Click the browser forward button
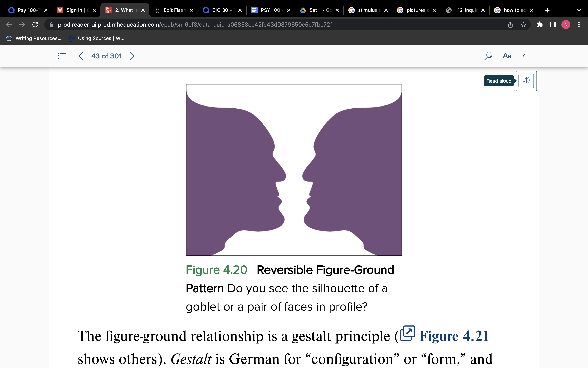 (x=22, y=25)
